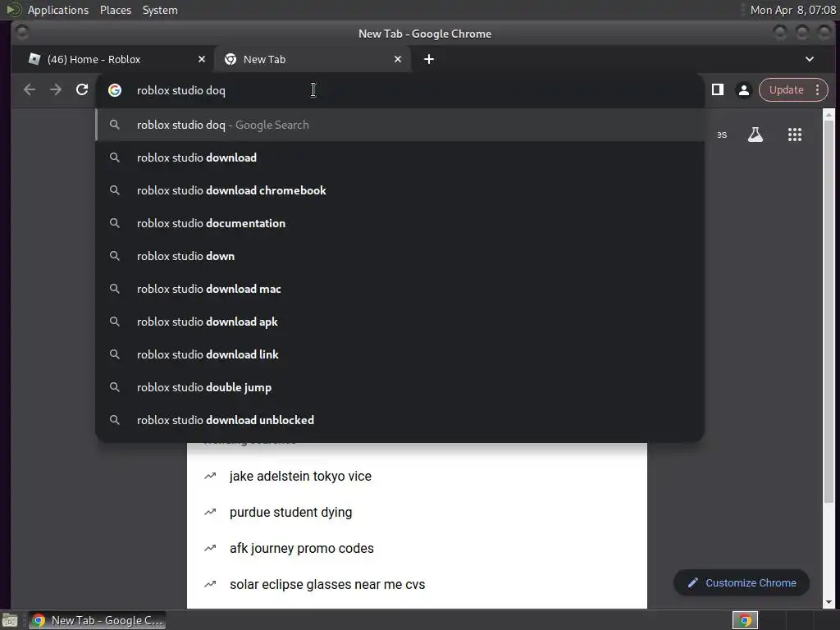Reload the current page
Screen dimensions: 840x630
tap(82, 90)
